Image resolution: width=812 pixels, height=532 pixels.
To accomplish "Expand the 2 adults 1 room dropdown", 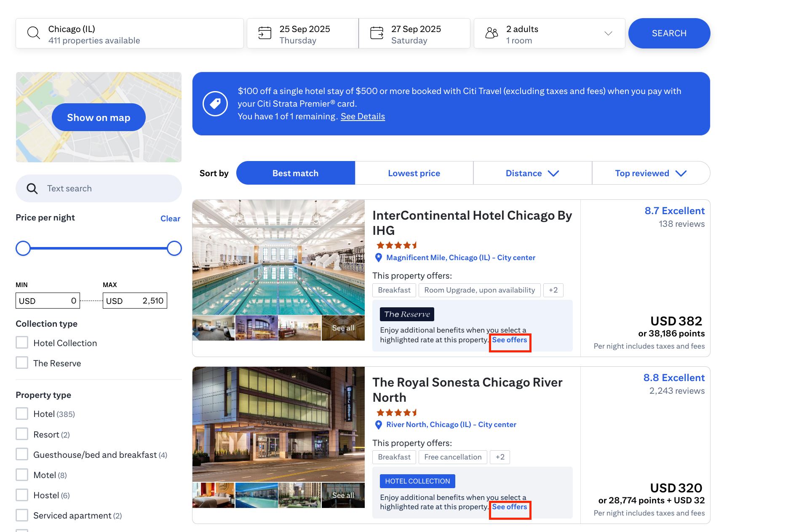I will (550, 33).
